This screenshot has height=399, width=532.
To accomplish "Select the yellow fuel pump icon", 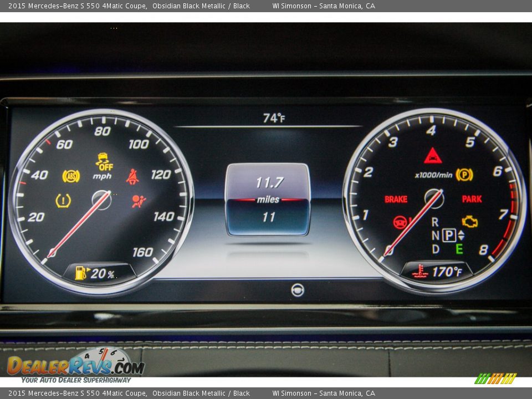I will [82, 273].
